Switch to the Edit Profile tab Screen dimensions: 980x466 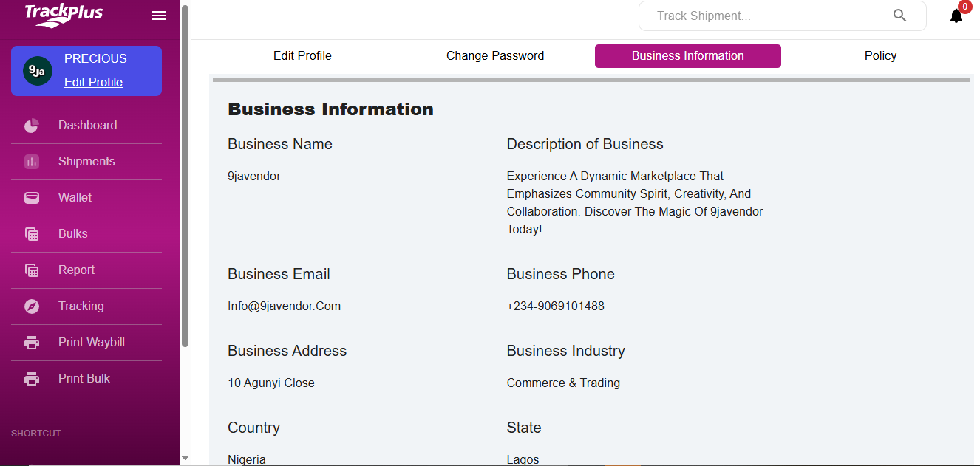(302, 56)
